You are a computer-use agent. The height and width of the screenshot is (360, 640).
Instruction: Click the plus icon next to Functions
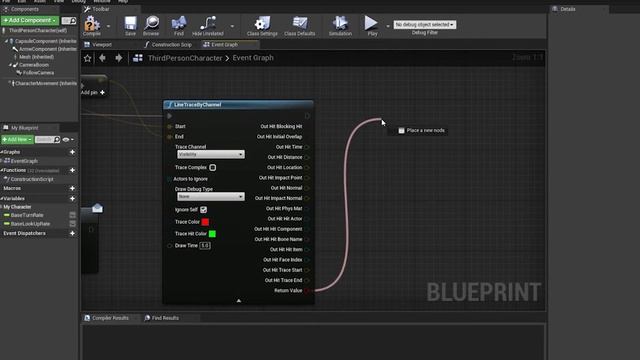(x=72, y=170)
